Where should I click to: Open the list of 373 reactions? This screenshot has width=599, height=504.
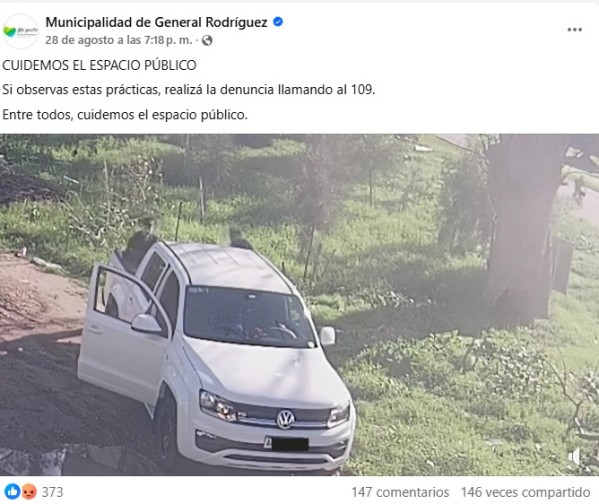coord(52,492)
